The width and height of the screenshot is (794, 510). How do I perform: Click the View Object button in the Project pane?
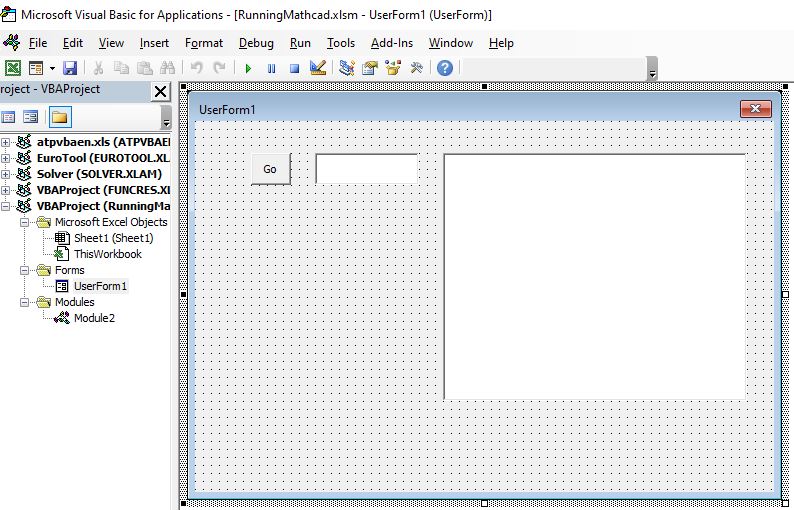[x=31, y=117]
